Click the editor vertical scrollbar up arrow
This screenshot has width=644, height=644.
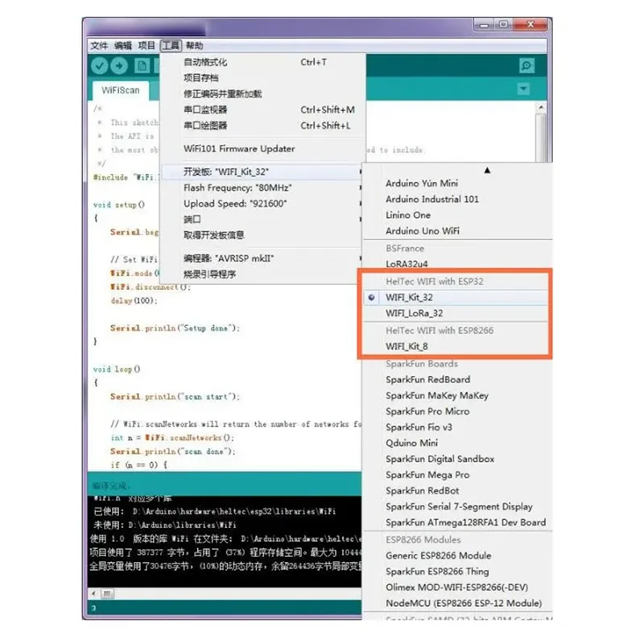click(541, 108)
